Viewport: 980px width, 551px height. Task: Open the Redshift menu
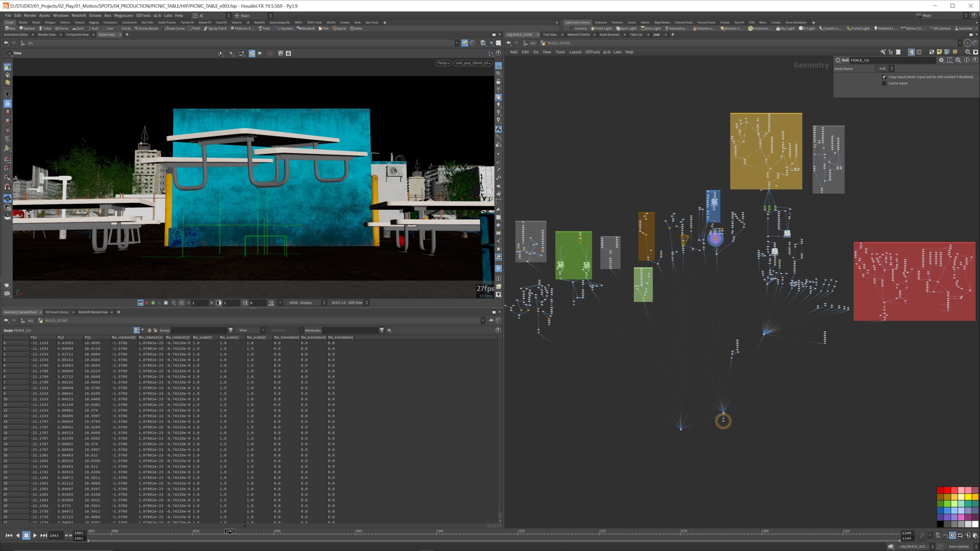click(x=78, y=16)
